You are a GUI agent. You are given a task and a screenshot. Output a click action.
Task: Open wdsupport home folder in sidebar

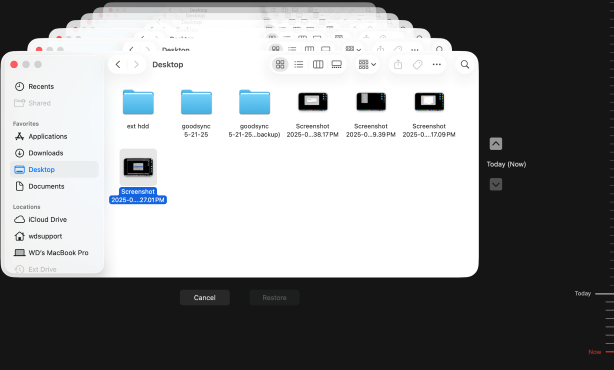54,236
